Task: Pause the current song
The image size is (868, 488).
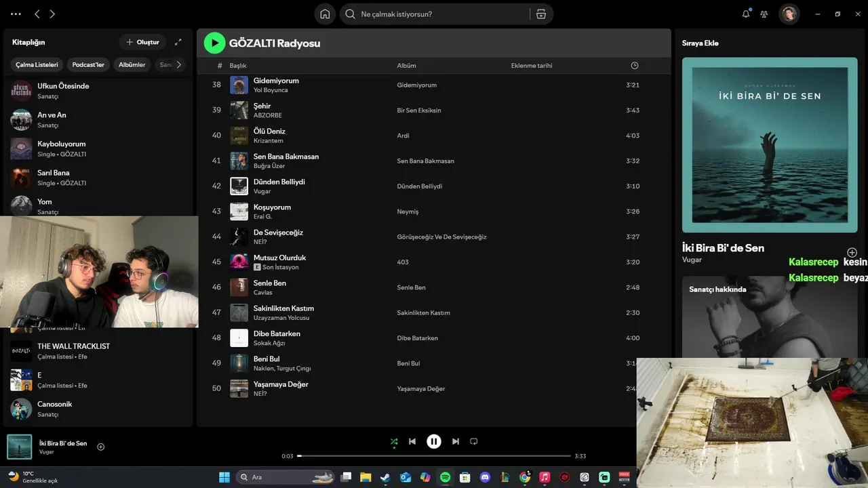Action: pyautogui.click(x=434, y=441)
